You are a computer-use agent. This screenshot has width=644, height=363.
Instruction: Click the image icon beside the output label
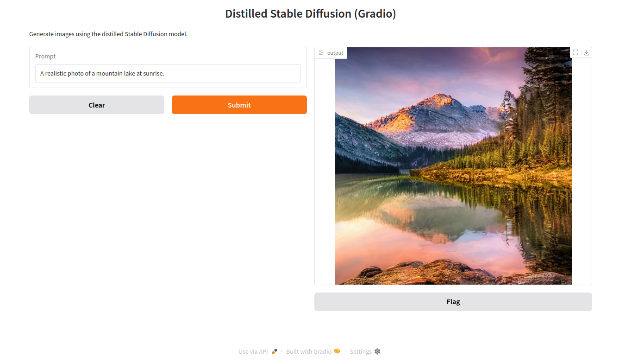coord(321,53)
